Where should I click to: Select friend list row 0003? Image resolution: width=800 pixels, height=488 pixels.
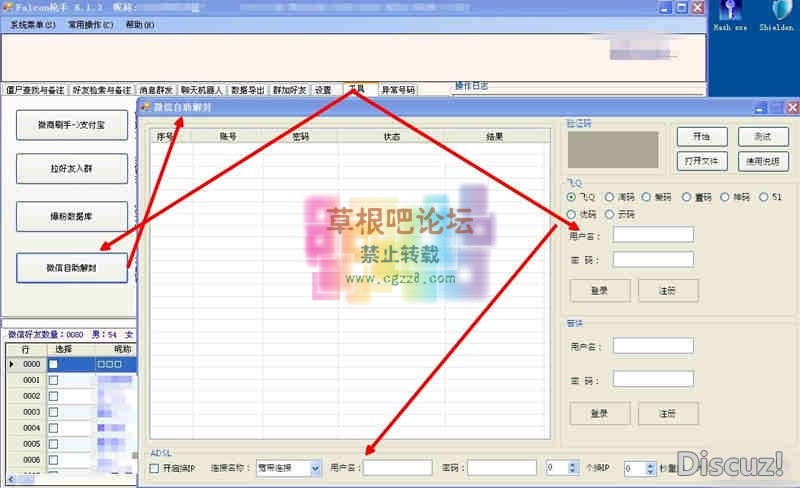(x=71, y=411)
